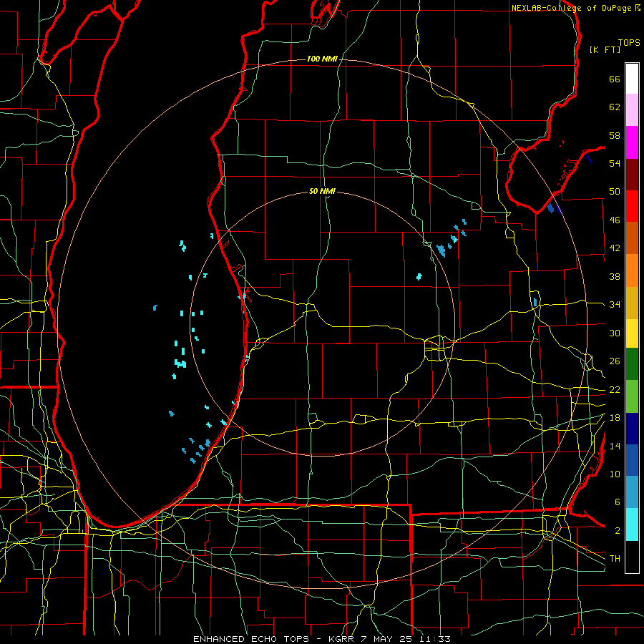Click the '2' legend value
The image size is (644, 644).
[x=617, y=531]
